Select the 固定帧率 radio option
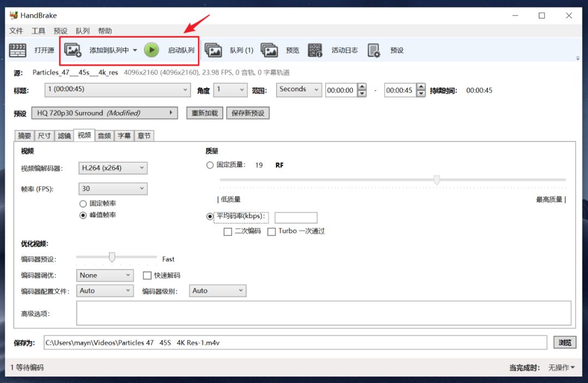The height and width of the screenshot is (383, 588). point(83,203)
